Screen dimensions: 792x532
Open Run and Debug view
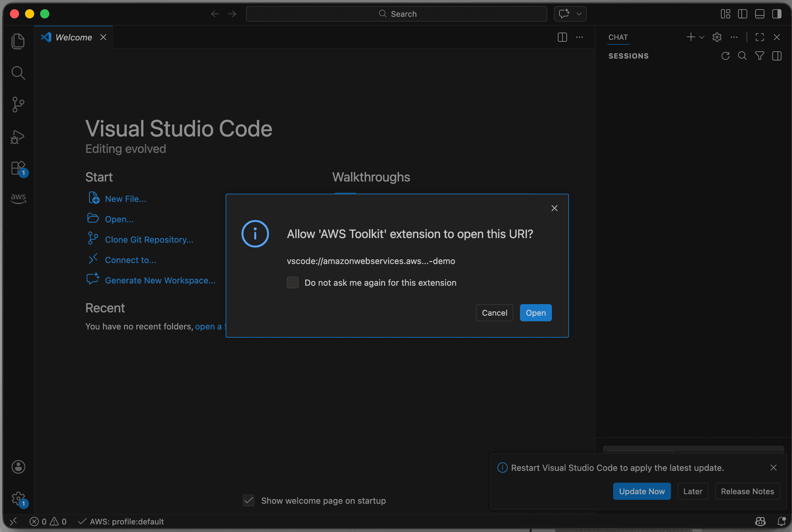coord(18,137)
